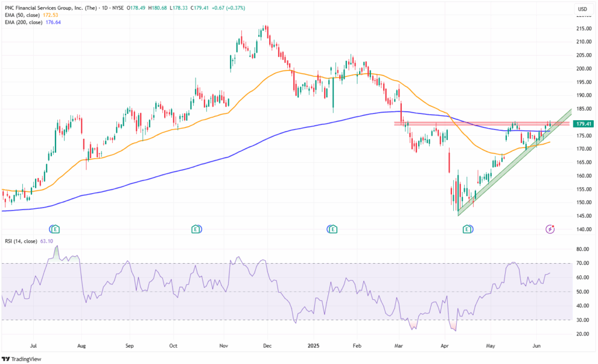598x364 pixels.
Task: Click the TradingView logo
Action: [x=26, y=357]
